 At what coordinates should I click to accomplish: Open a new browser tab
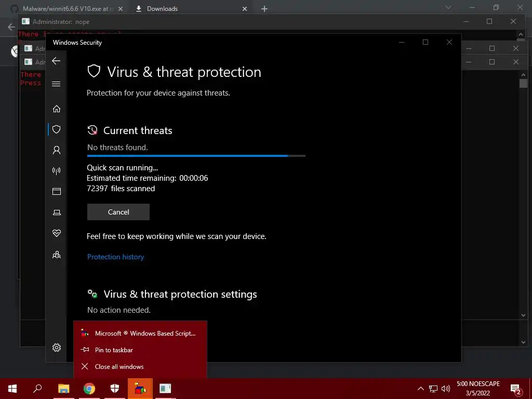point(264,9)
